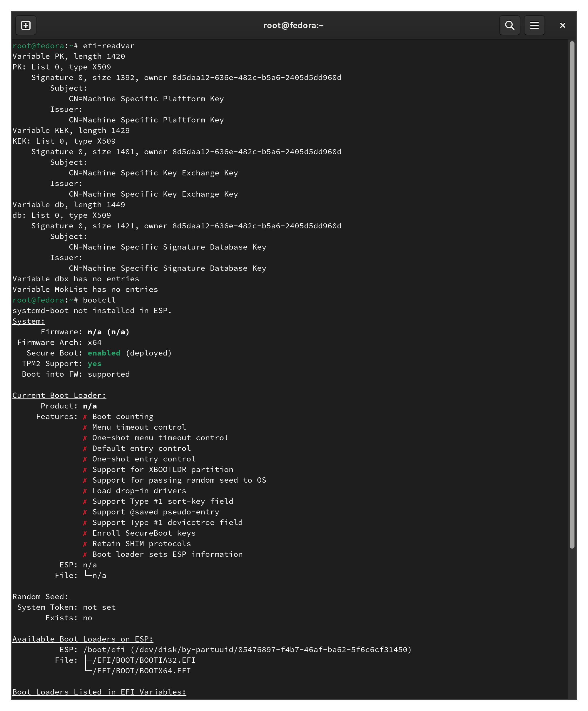The width and height of the screenshot is (588, 711).
Task: Click the System: underlined heading
Action: (29, 321)
